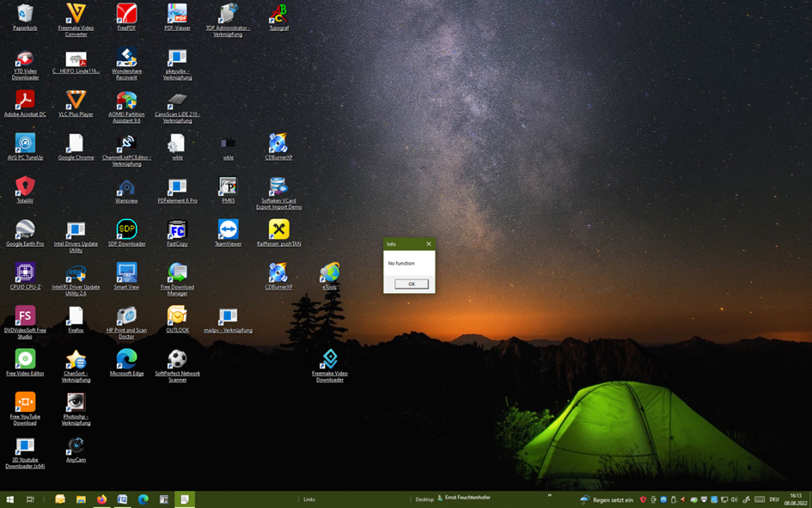Click the Intel Drivers Update Utility icon
This screenshot has width=812, height=508.
(76, 237)
